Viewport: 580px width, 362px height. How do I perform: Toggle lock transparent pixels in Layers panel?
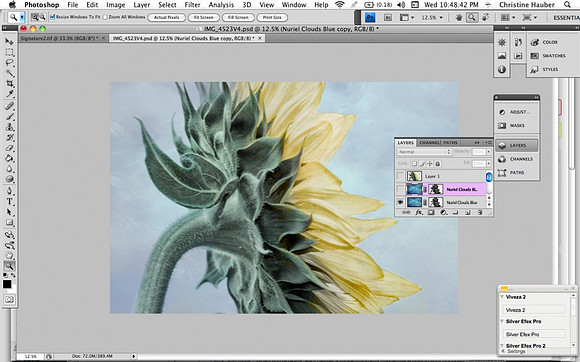(x=414, y=163)
